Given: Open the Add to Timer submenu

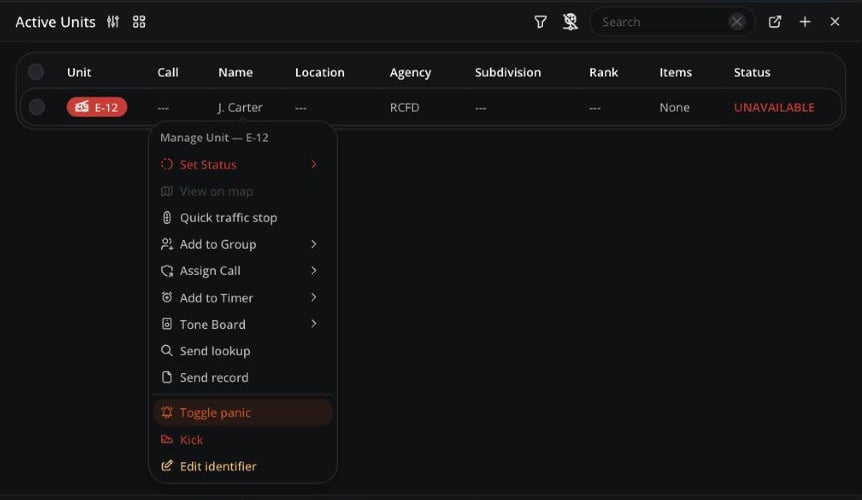Looking at the screenshot, I should tap(242, 298).
